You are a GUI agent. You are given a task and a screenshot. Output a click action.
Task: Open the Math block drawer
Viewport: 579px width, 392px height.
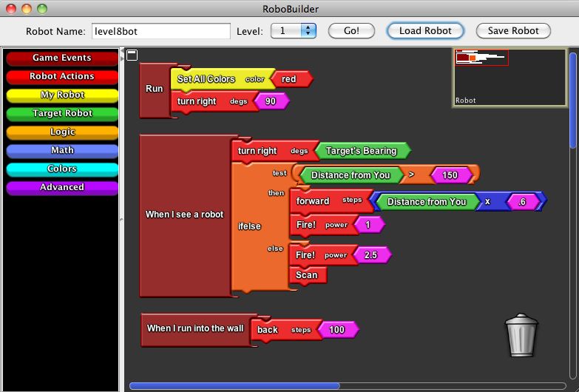tap(61, 150)
